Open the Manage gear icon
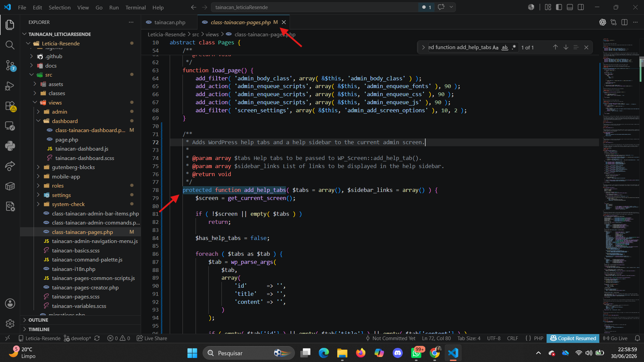Screen dimensions: 644x362 click(x=10, y=323)
